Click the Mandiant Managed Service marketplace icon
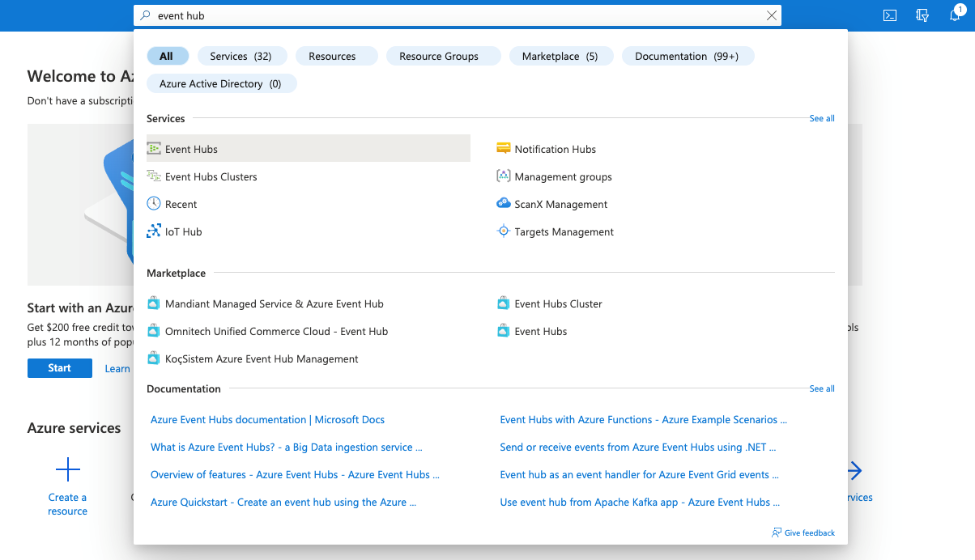The image size is (975, 560). point(154,303)
